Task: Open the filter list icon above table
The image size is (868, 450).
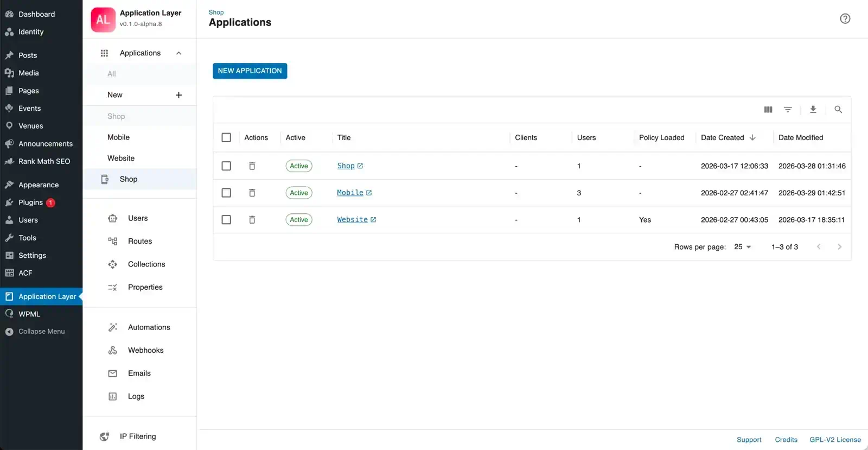Action: (788, 110)
